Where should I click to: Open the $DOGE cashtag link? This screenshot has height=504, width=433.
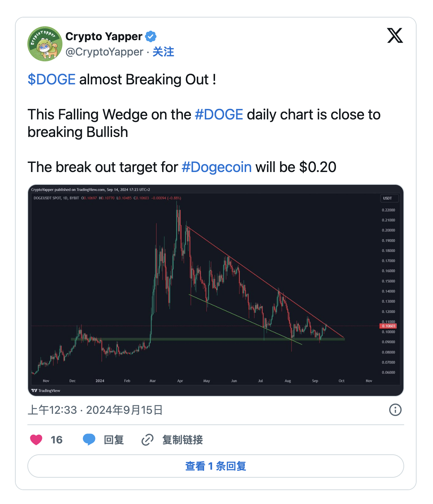coord(51,80)
